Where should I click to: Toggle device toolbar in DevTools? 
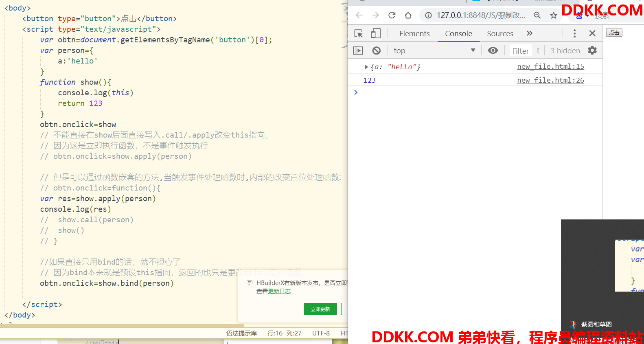(x=376, y=33)
